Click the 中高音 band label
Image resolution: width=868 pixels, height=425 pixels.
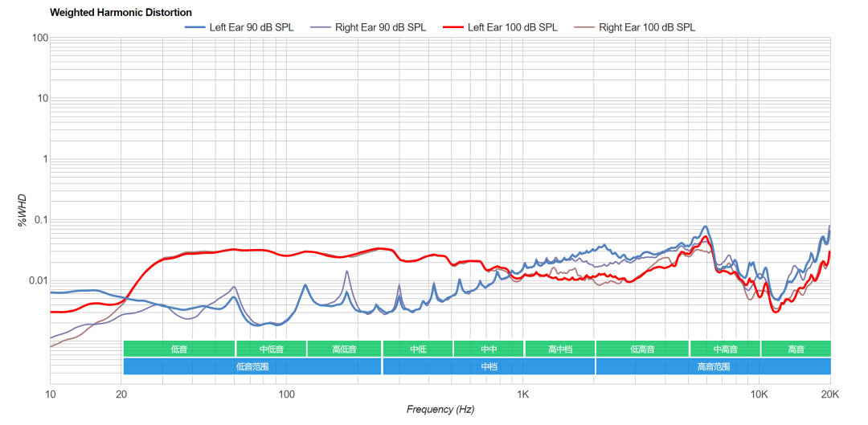click(725, 349)
